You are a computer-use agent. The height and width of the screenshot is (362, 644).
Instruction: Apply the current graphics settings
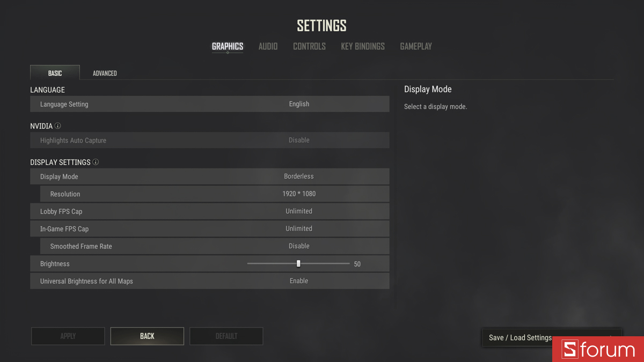68,336
